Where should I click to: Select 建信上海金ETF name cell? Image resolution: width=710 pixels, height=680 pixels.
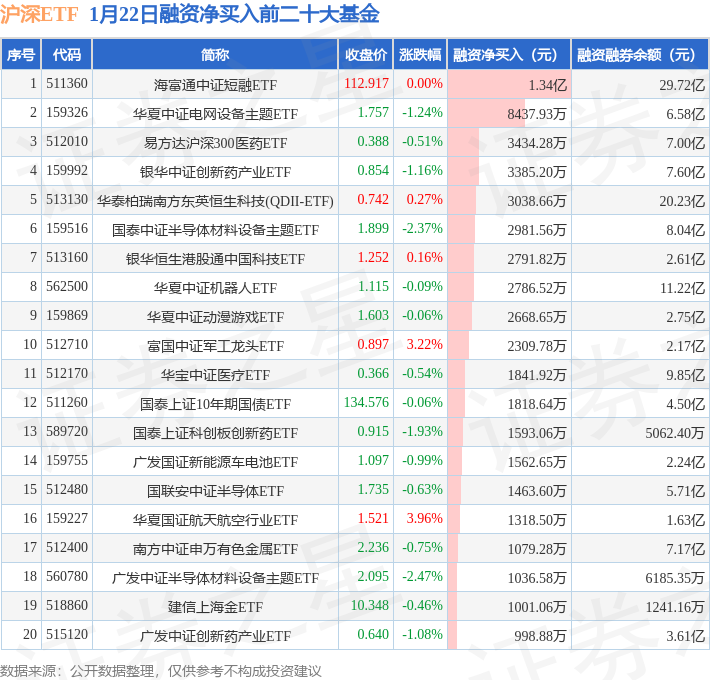tap(215, 607)
